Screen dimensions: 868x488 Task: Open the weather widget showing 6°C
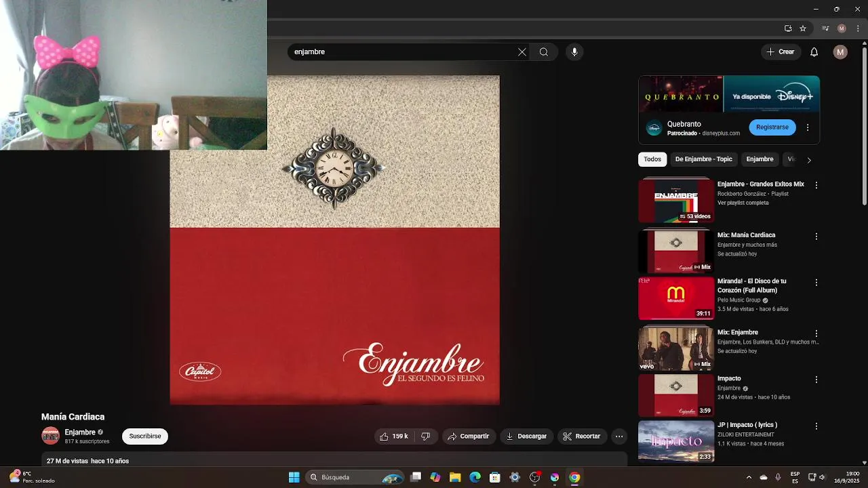point(31,477)
